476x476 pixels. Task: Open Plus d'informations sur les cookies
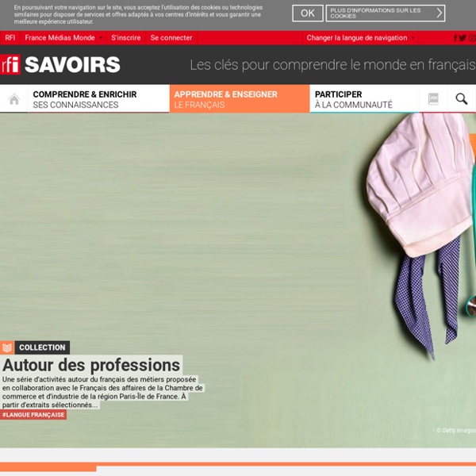pyautogui.click(x=386, y=13)
